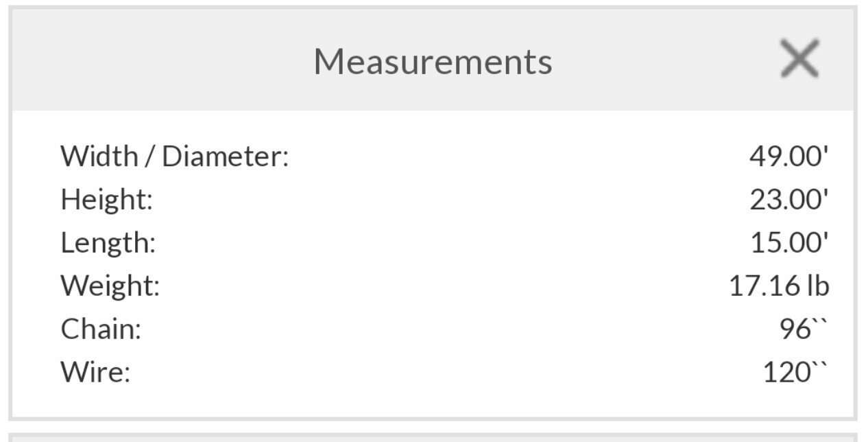Click the Measurements heading text

(433, 61)
